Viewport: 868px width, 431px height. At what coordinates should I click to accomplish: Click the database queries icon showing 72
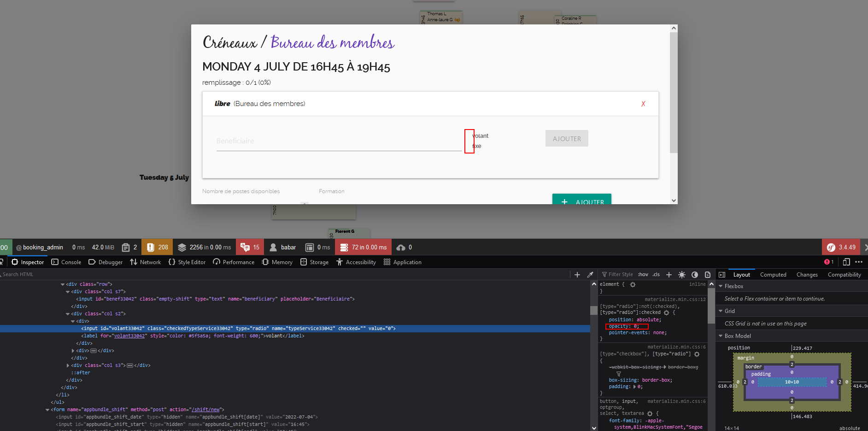(x=344, y=248)
